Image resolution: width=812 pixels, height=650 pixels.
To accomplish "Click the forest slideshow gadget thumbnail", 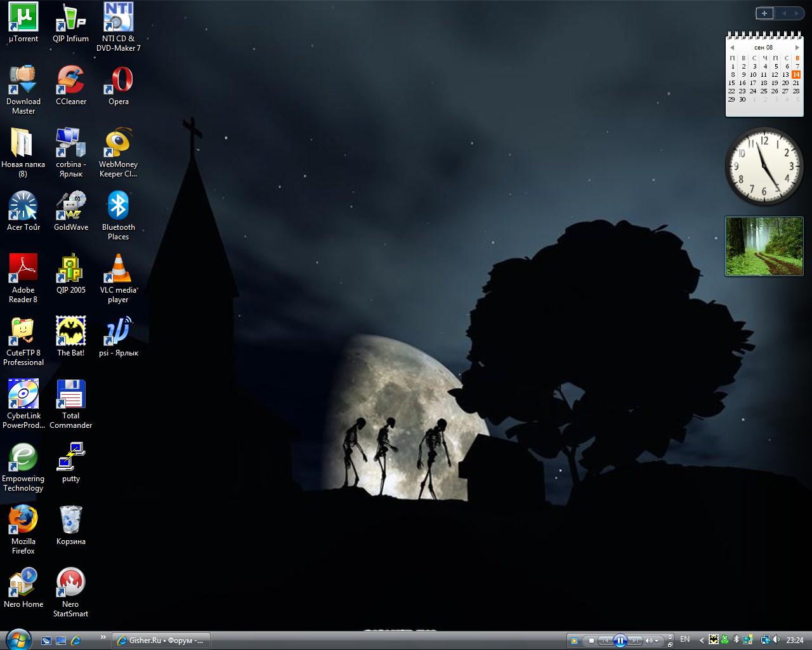I will [x=764, y=246].
